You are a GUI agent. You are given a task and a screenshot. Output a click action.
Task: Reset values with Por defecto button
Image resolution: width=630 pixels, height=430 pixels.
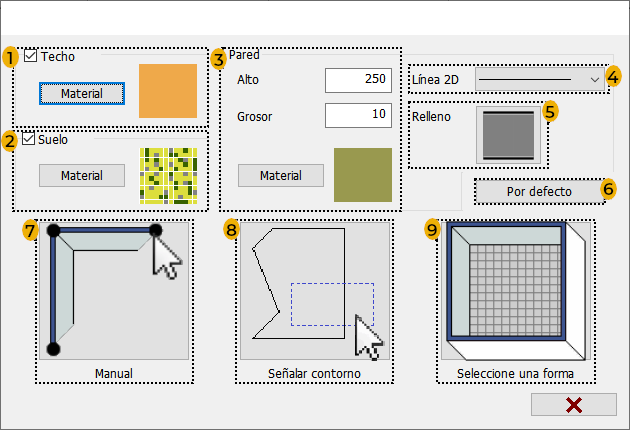(539, 191)
